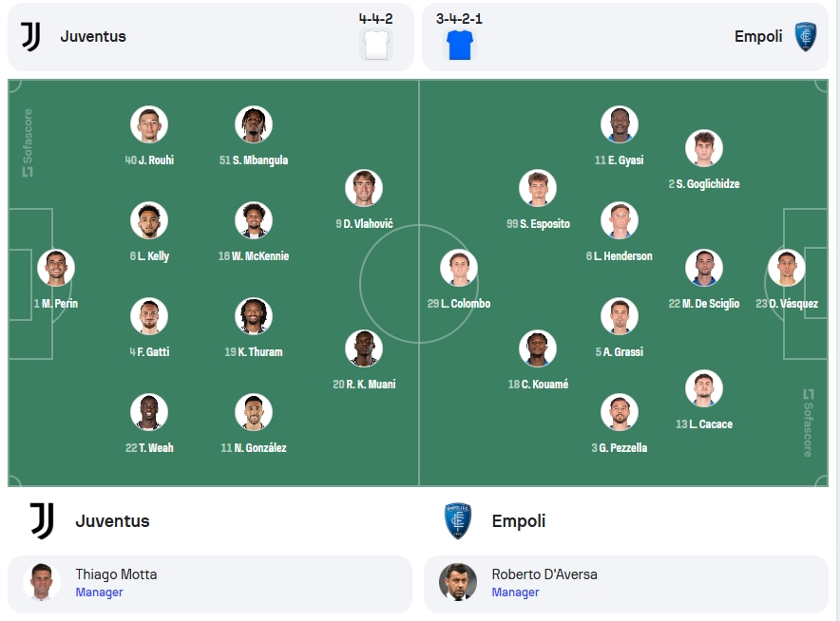Click Juventus white kit shirt icon

[x=376, y=45]
